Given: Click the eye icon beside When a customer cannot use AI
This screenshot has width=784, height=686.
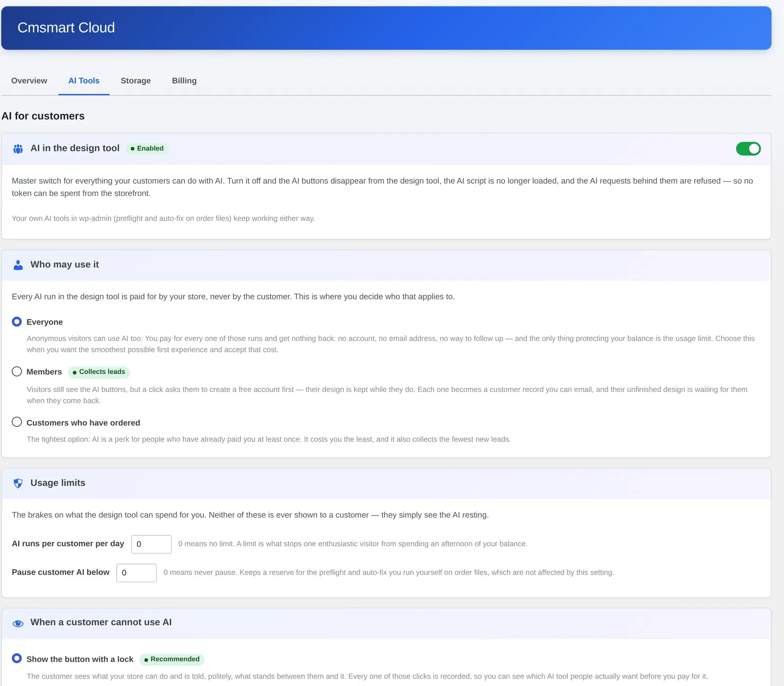Looking at the screenshot, I should (x=18, y=623).
